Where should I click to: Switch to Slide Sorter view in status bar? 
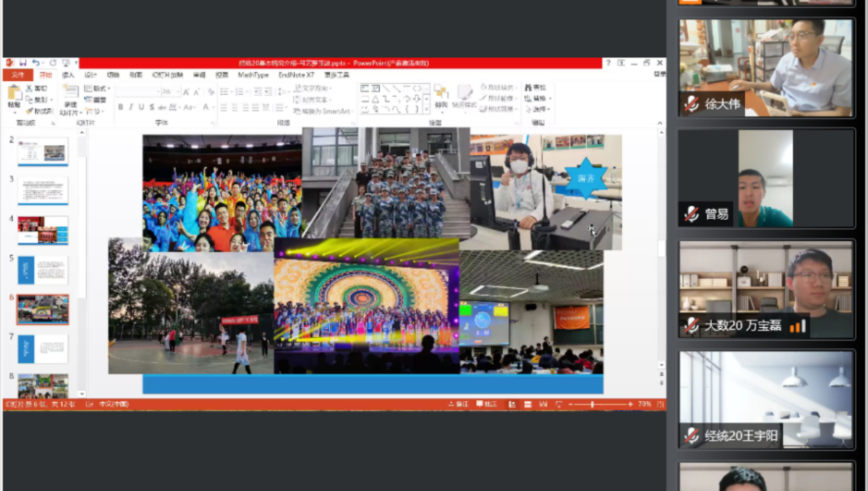(527, 404)
